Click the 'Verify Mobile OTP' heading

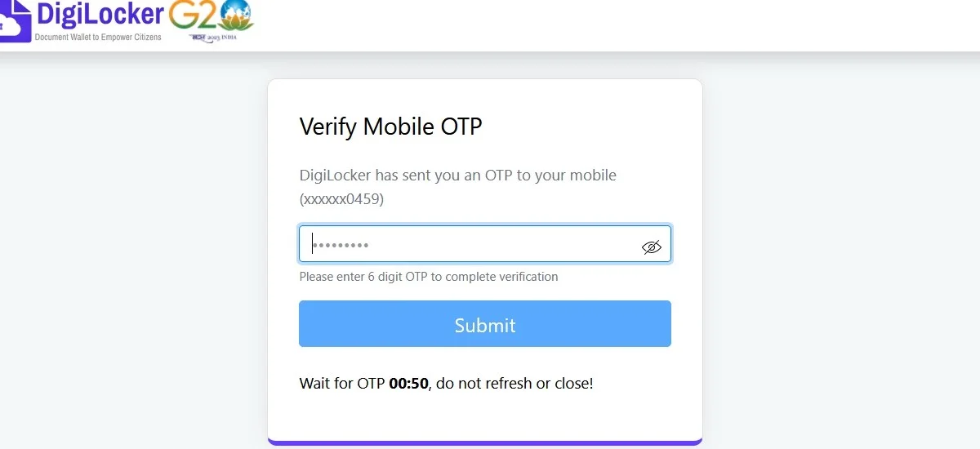click(391, 127)
